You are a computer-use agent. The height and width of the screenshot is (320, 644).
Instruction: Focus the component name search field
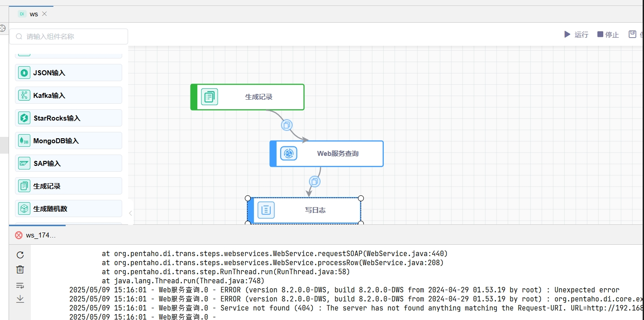(72, 37)
